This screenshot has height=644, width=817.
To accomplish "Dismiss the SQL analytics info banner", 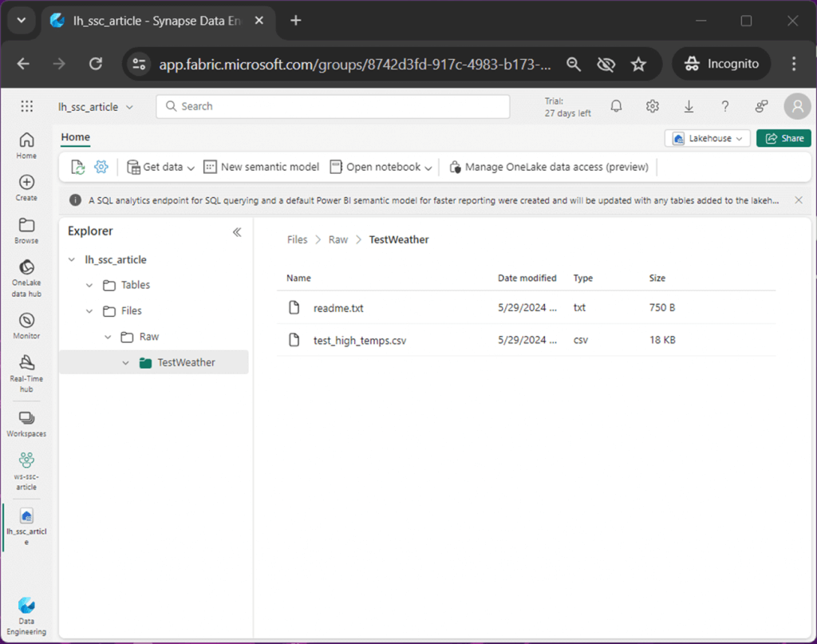I will tap(799, 200).
